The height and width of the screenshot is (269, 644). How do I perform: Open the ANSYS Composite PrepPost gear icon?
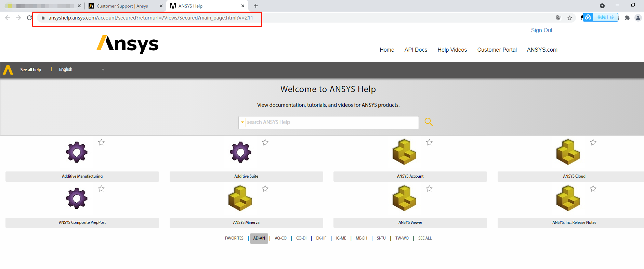click(77, 198)
